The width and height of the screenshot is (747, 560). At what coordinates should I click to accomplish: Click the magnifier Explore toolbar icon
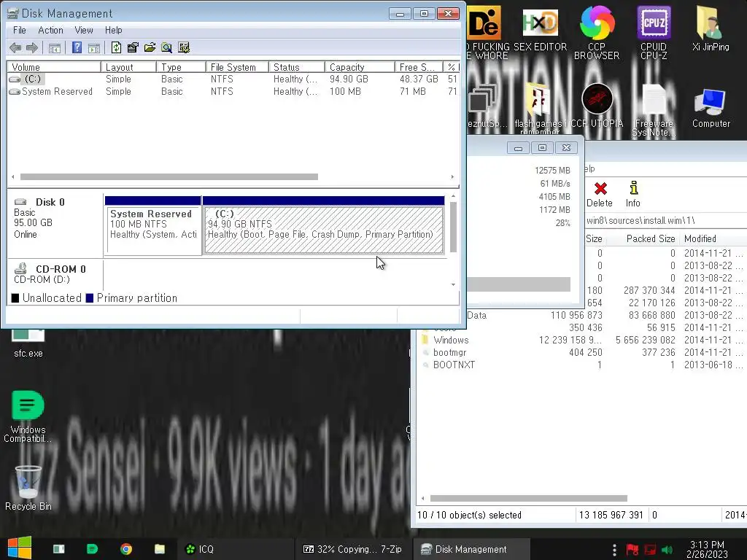(167, 47)
